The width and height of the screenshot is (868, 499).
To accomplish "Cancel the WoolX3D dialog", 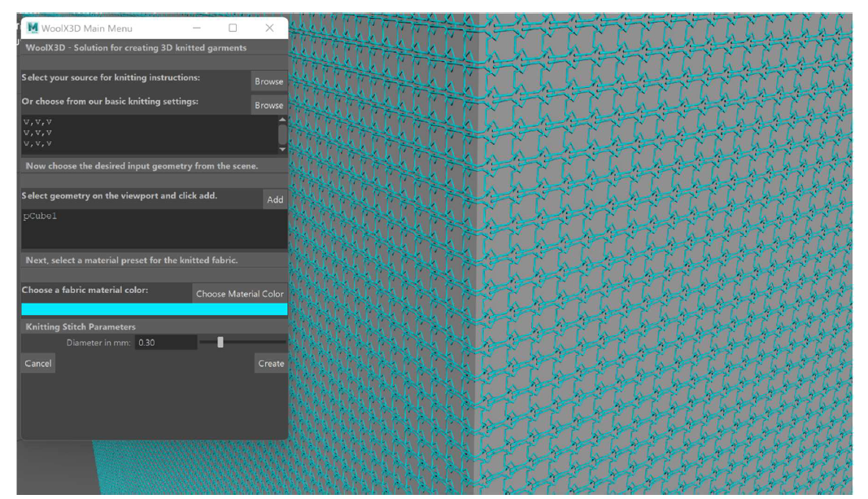I will point(37,364).
